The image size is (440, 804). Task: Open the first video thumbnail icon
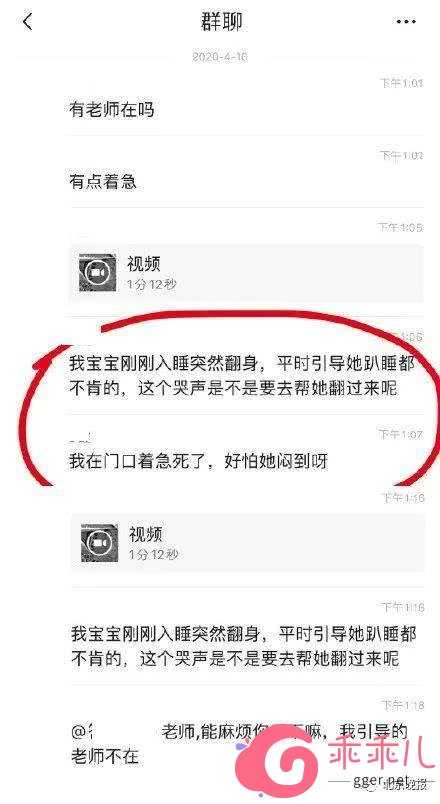click(97, 272)
